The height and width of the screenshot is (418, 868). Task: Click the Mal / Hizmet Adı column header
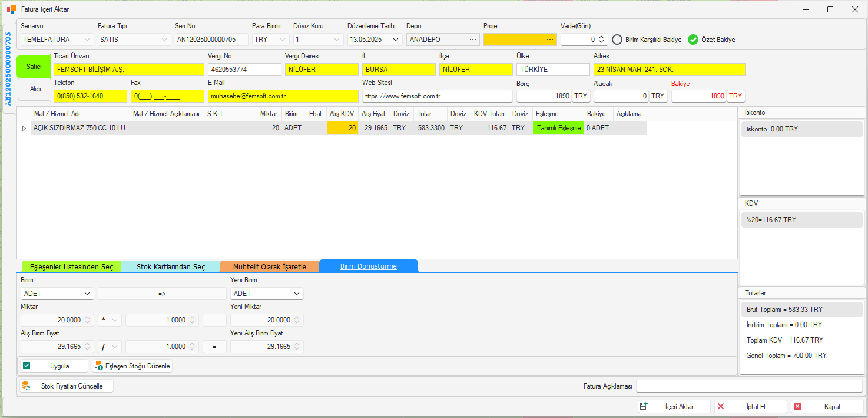click(81, 114)
